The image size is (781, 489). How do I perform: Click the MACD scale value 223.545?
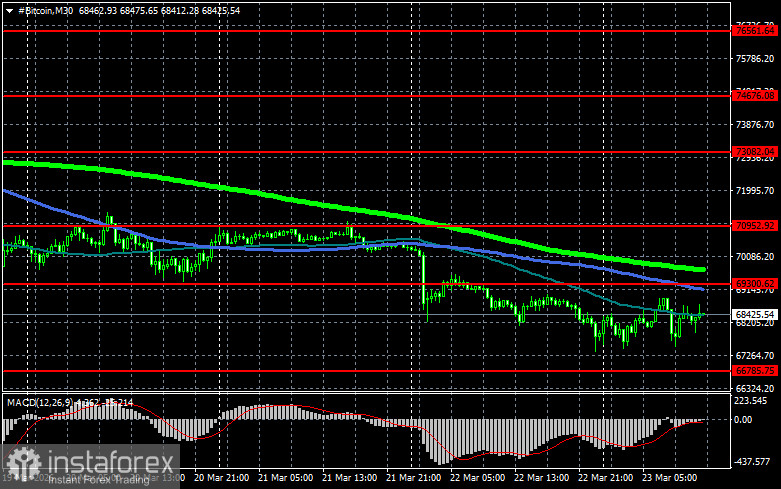(751, 401)
